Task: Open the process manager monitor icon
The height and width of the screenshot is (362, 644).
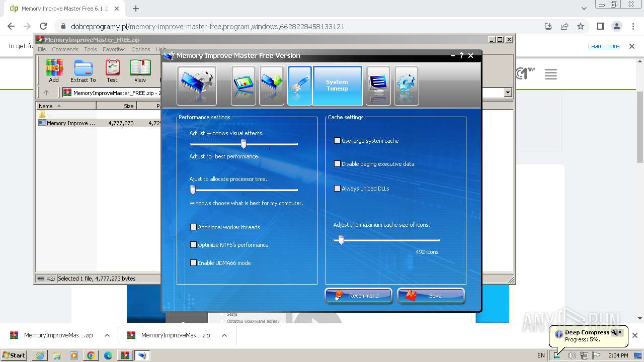Action: point(378,85)
